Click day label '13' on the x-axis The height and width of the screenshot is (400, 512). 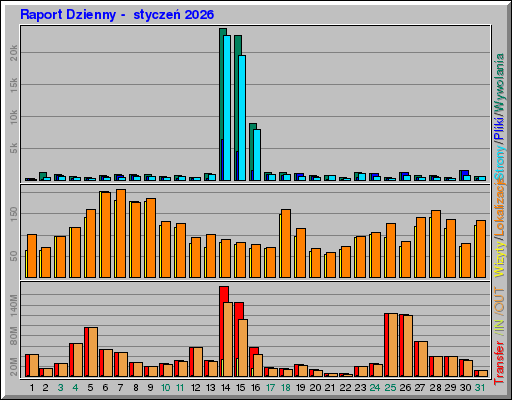pos(210,388)
